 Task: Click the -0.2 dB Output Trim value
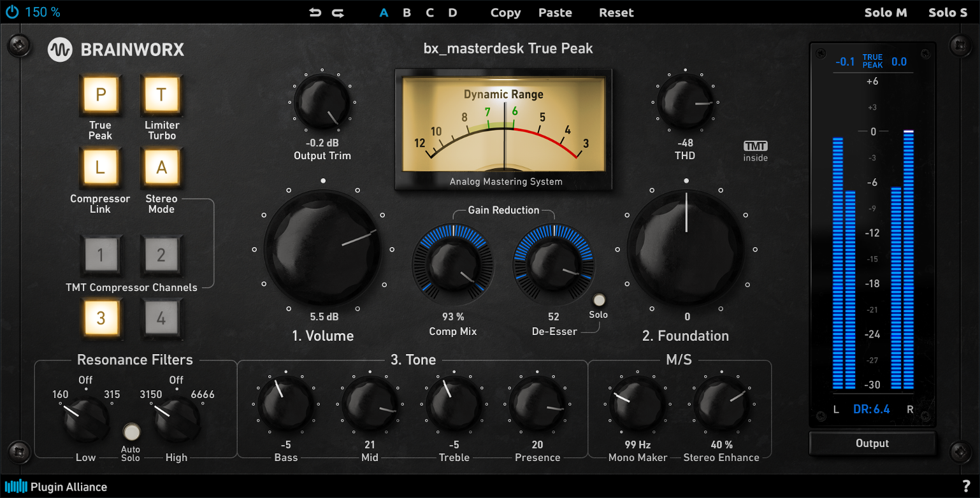(x=322, y=143)
